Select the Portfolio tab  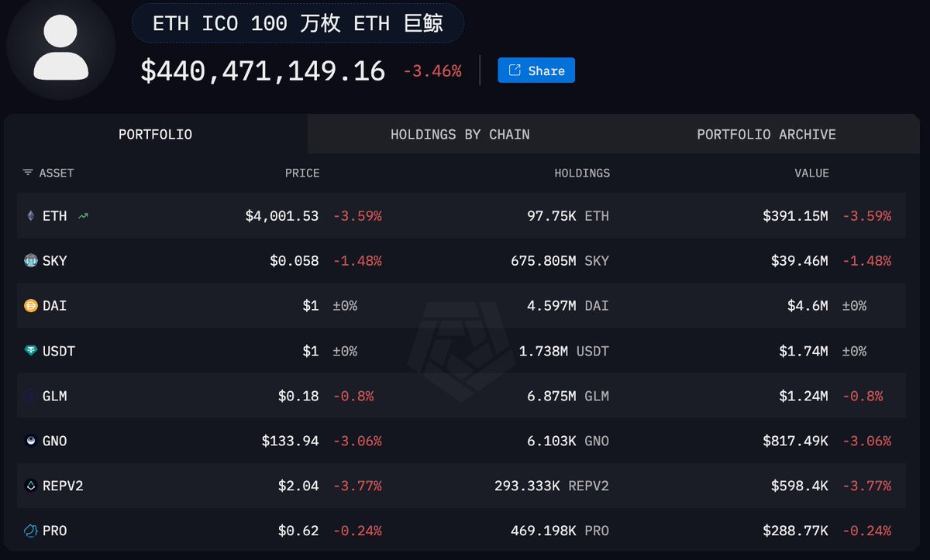[155, 134]
